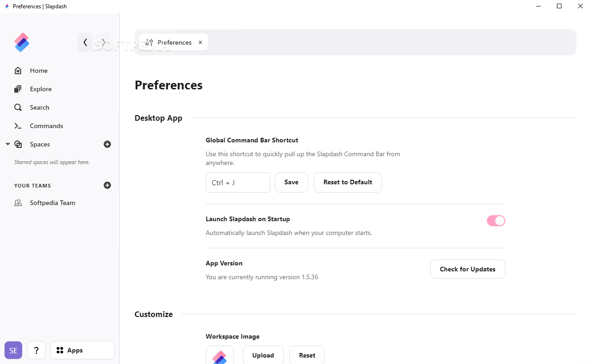Click the Search magnifier icon
The height and width of the screenshot is (364, 591).
click(18, 107)
